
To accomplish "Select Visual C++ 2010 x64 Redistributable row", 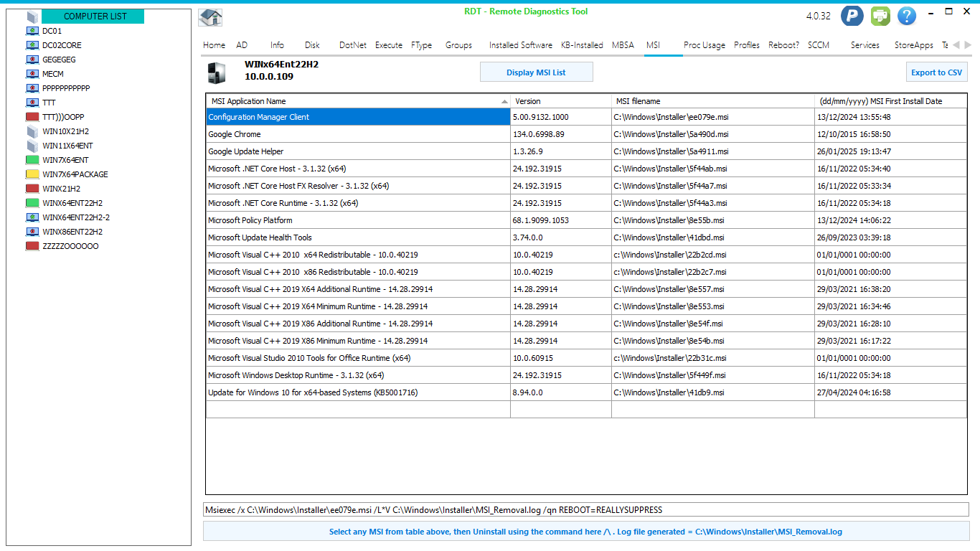I will tap(586, 255).
